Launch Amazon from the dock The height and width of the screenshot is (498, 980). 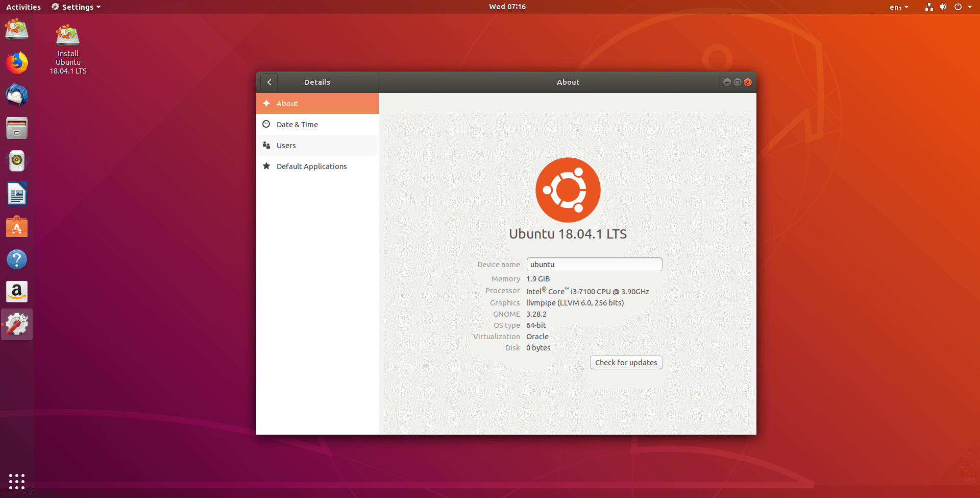[17, 292]
